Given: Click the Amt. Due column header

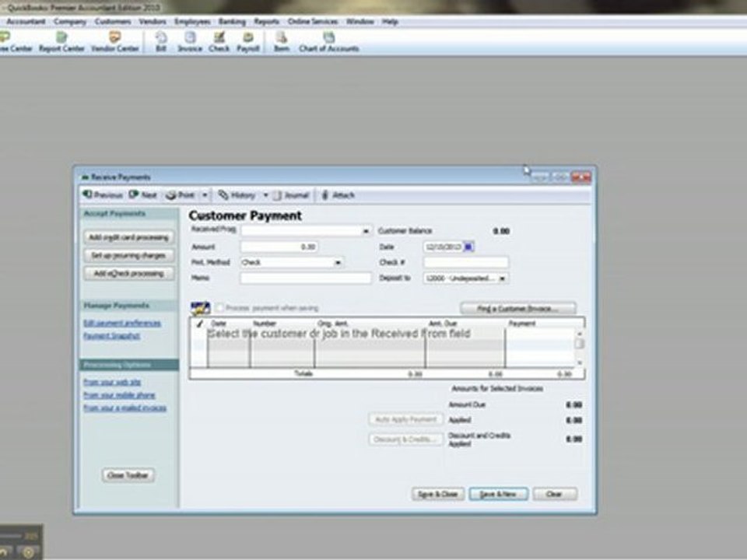Looking at the screenshot, I should (x=443, y=324).
